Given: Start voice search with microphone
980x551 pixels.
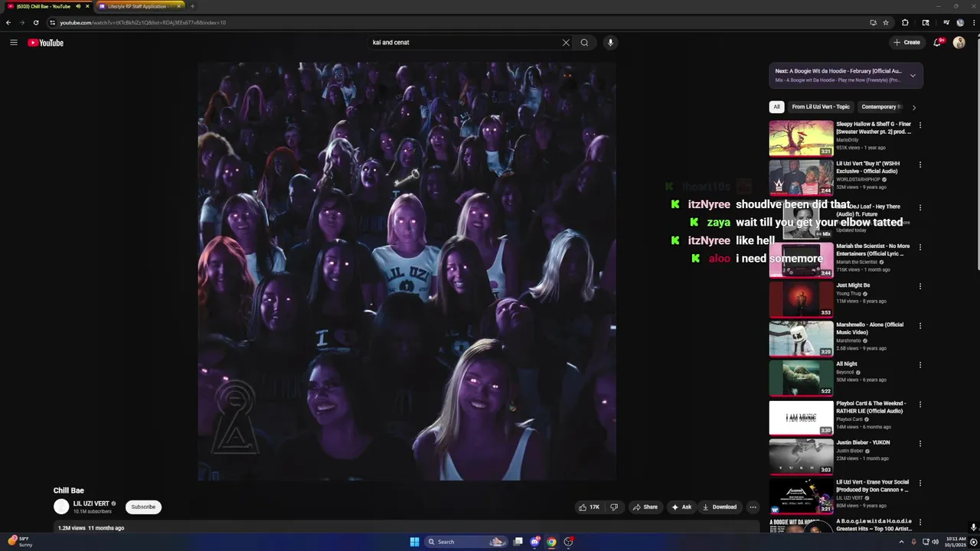Looking at the screenshot, I should [610, 43].
